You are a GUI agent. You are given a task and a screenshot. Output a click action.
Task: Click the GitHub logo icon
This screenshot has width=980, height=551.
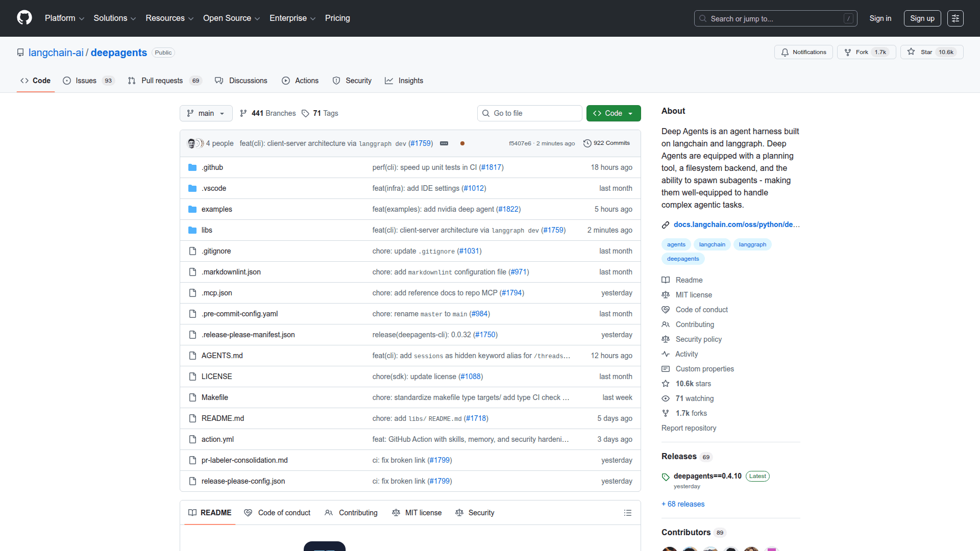[24, 18]
